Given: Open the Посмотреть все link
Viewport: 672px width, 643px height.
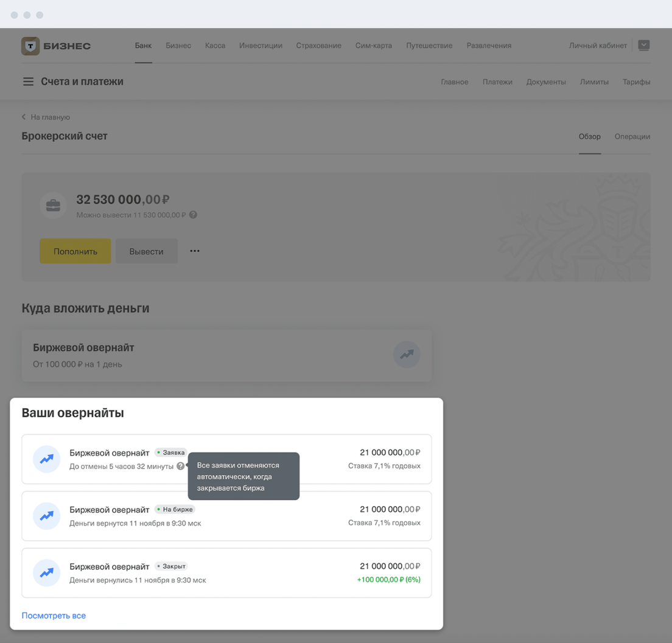Looking at the screenshot, I should (54, 616).
